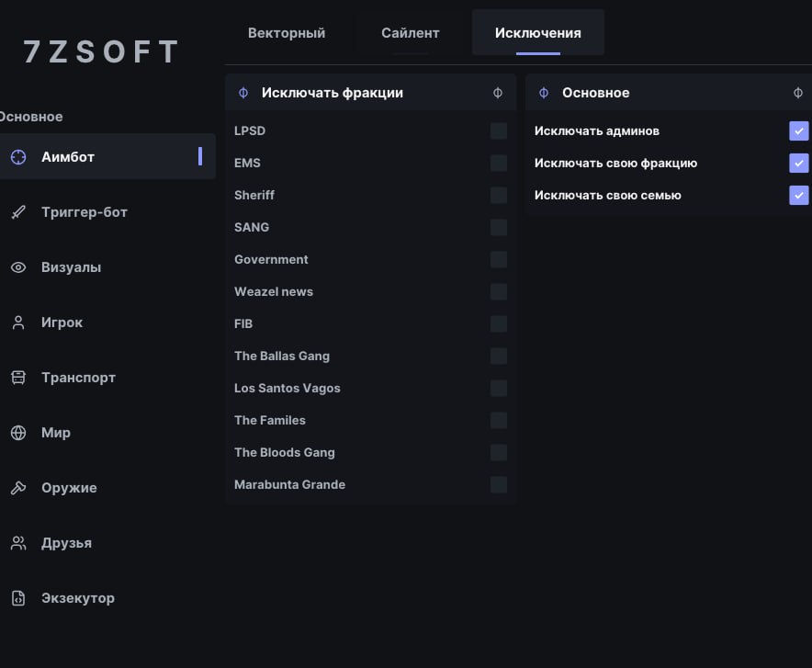Collapse the Основное panel using right icon

[798, 93]
